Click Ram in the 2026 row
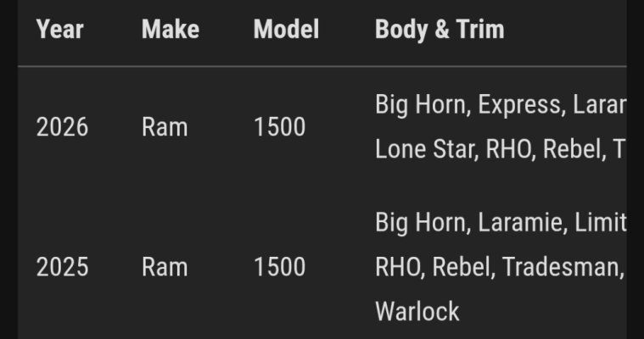The width and height of the screenshot is (644, 339). [165, 127]
